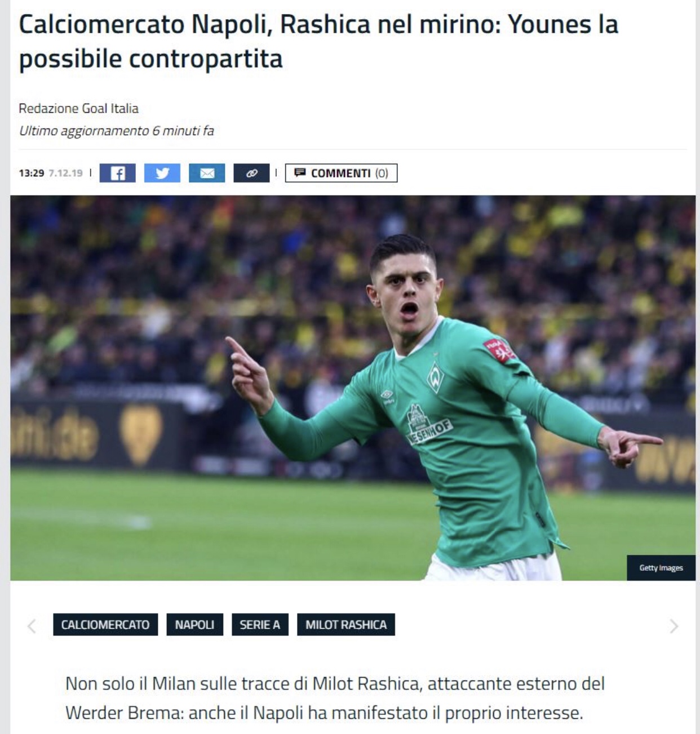Open the Calciomercato tag
Viewport: 700px width, 734px height.
point(105,625)
